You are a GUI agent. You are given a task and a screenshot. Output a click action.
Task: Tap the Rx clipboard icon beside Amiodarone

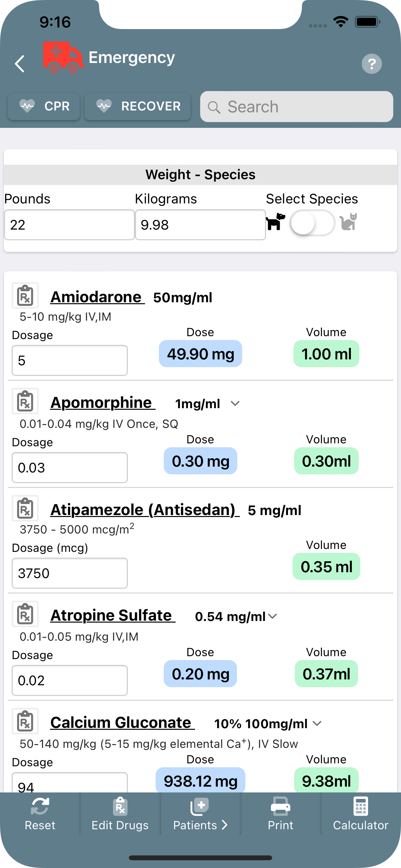25,295
